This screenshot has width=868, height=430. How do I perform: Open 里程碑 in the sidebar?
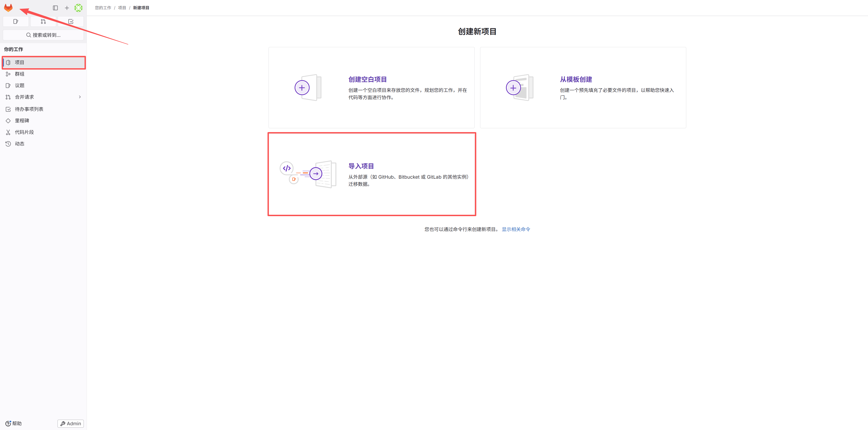pyautogui.click(x=43, y=121)
